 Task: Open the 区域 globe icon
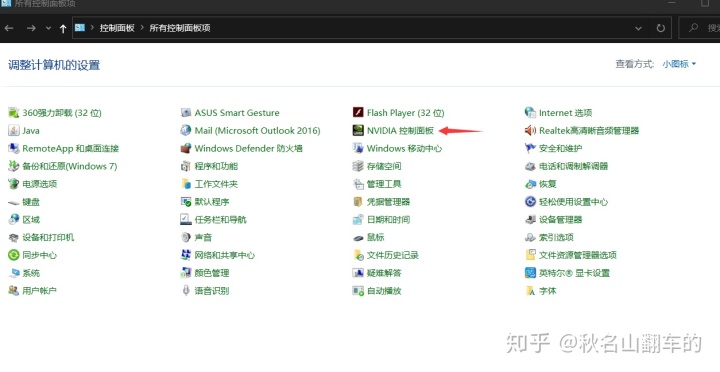tap(14, 220)
